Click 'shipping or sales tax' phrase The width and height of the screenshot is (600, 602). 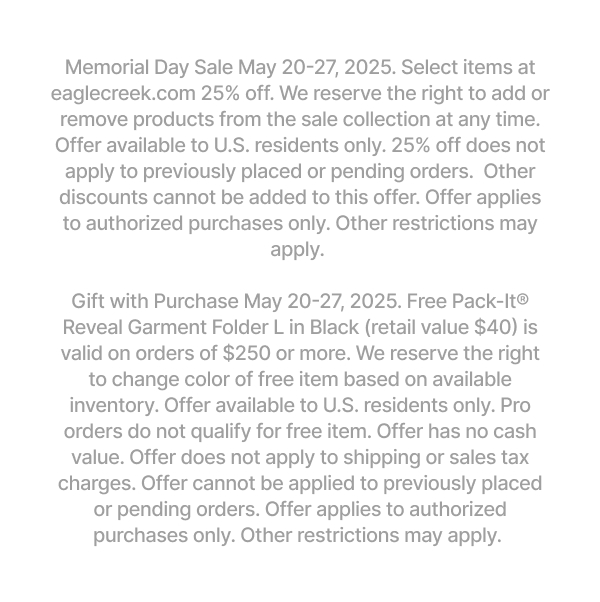(436, 458)
